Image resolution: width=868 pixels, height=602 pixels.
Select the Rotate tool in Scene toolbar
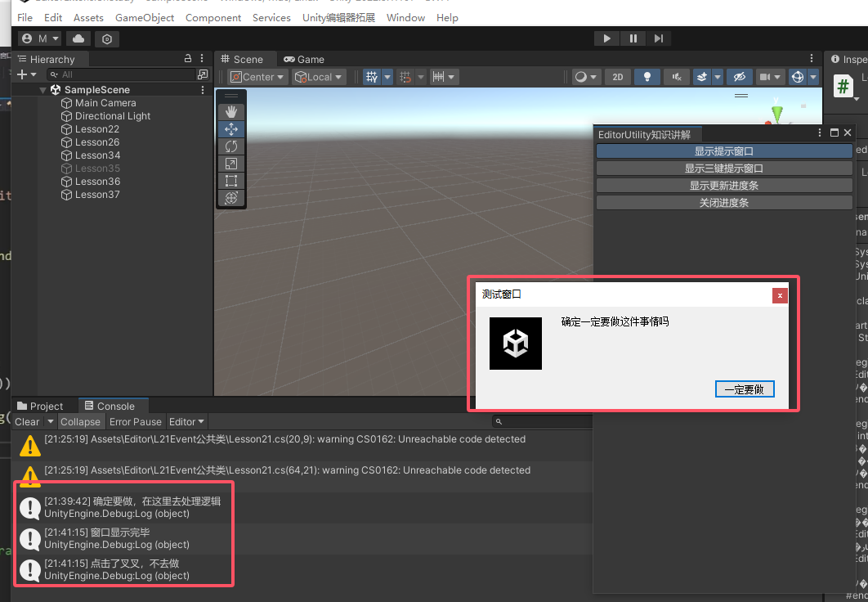pyautogui.click(x=231, y=146)
